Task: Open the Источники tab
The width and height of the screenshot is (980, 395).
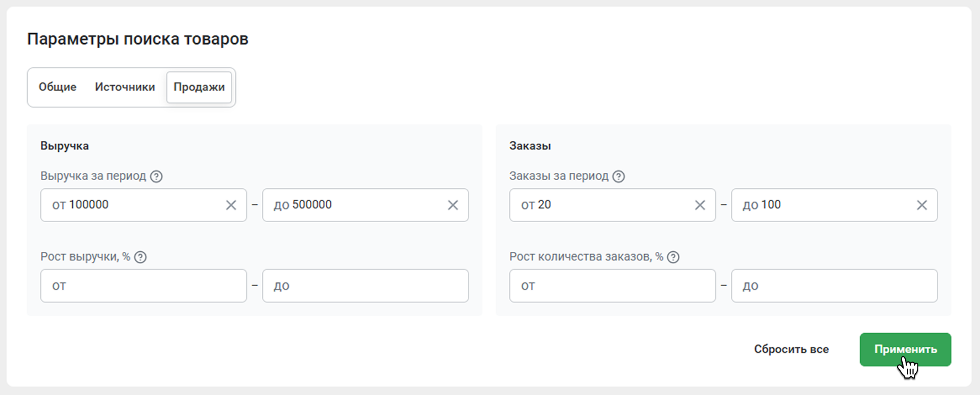Action: pyautogui.click(x=125, y=87)
